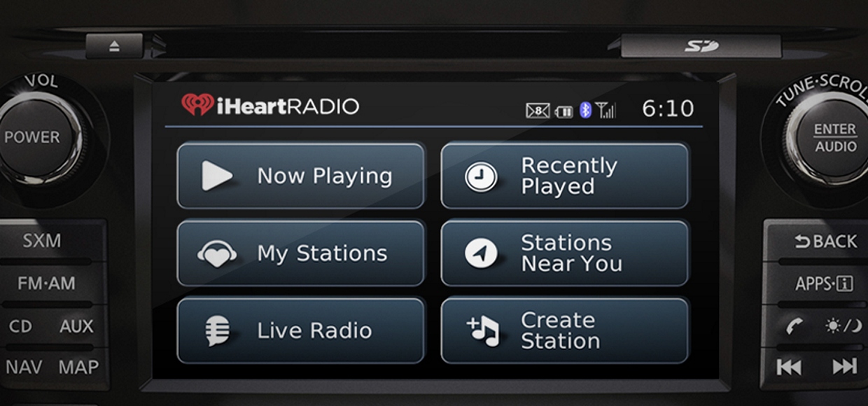Open Recently Played clock icon
The height and width of the screenshot is (406, 868).
[x=481, y=176]
